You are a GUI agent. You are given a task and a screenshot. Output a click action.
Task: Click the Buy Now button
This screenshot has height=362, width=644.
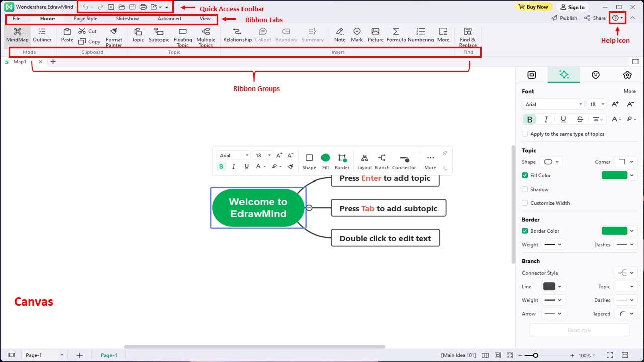pyautogui.click(x=535, y=7)
